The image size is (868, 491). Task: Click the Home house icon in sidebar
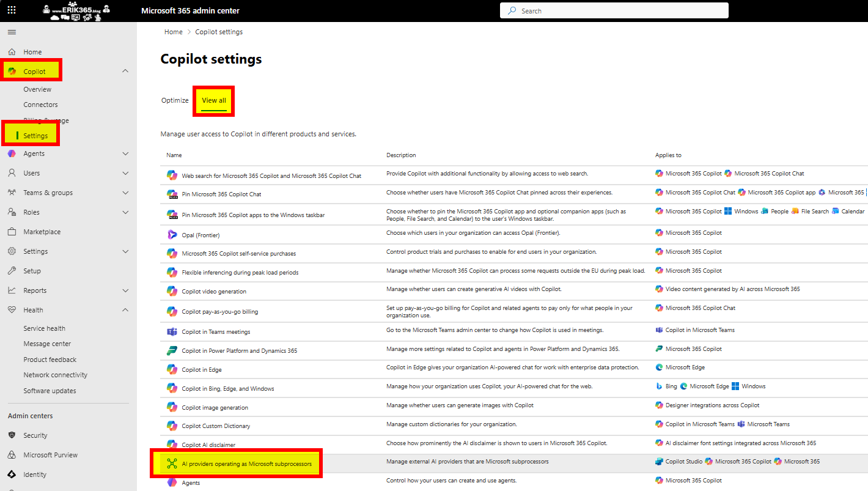(x=12, y=52)
